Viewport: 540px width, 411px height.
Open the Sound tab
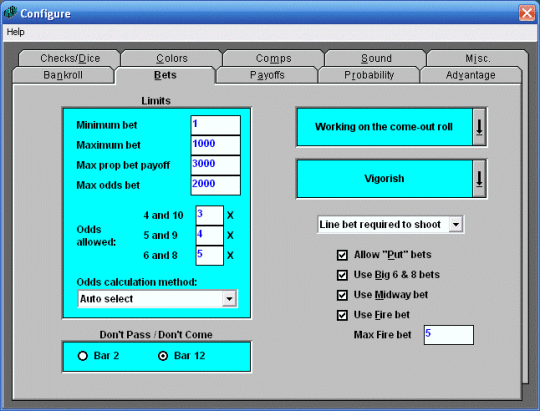point(376,58)
